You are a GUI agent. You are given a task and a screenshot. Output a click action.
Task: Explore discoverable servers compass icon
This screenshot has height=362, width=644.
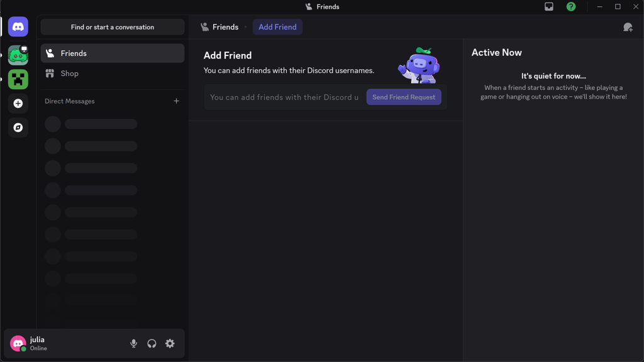(x=18, y=128)
